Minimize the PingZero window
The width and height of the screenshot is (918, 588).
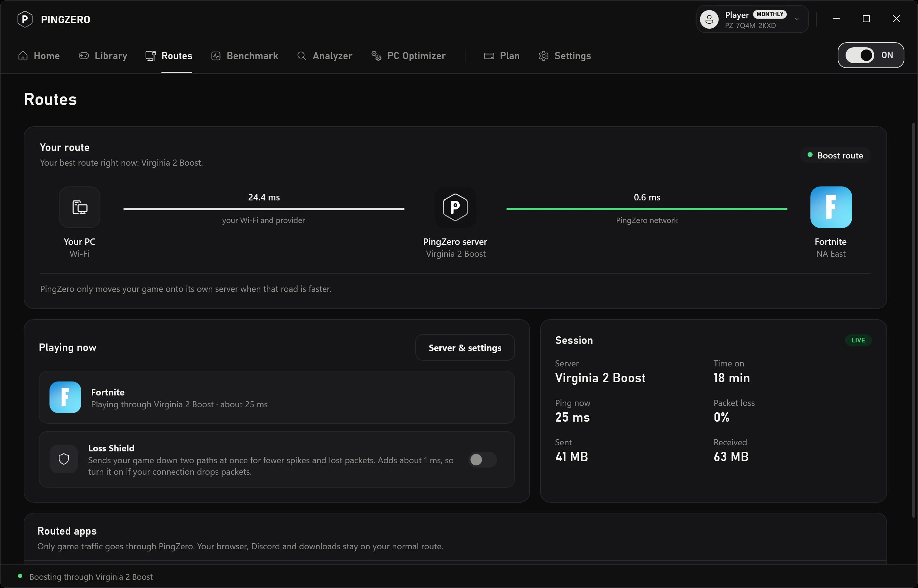tap(836, 18)
